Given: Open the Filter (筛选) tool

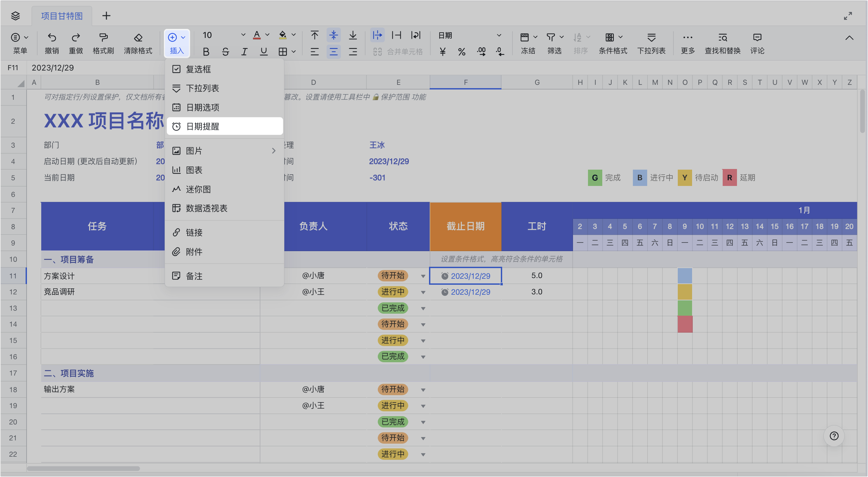Looking at the screenshot, I should click(554, 42).
